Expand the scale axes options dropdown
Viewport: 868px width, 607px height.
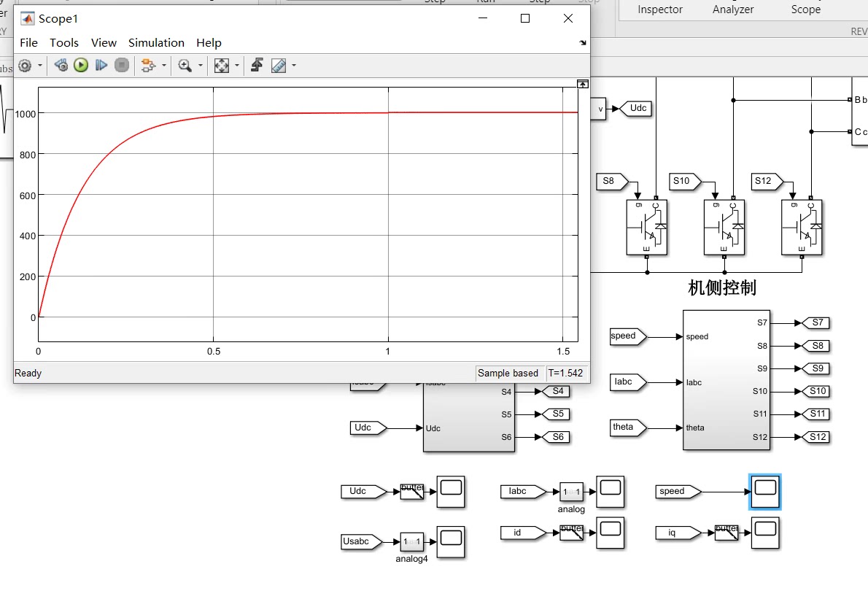pos(237,66)
